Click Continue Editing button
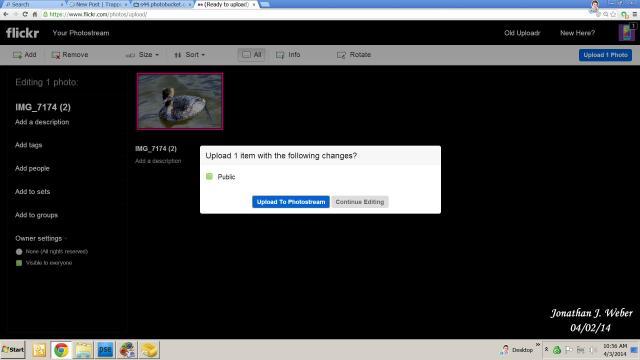The height and width of the screenshot is (360, 640). (360, 202)
